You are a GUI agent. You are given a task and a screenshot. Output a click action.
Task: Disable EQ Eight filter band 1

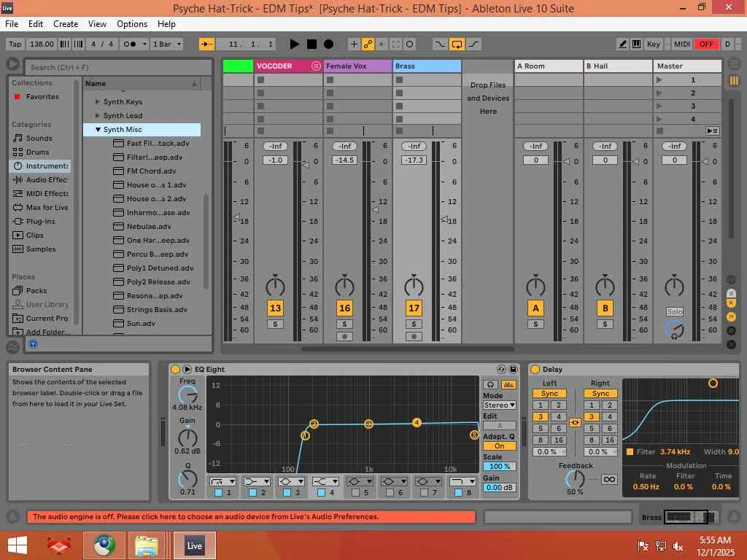(x=218, y=493)
